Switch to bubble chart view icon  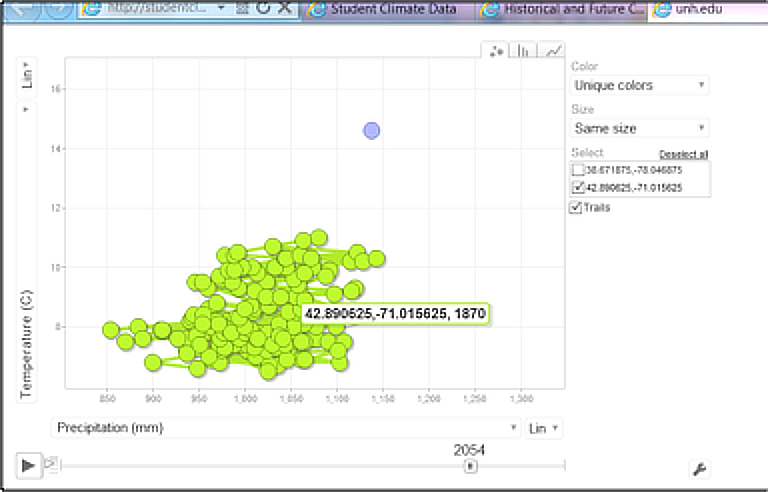click(496, 51)
